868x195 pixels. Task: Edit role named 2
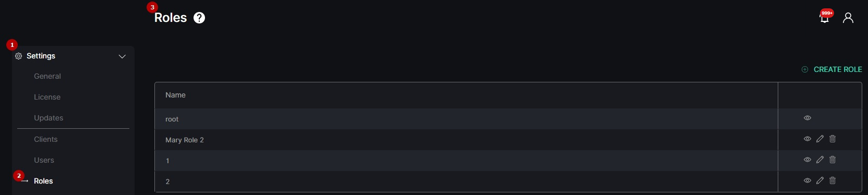tap(820, 180)
